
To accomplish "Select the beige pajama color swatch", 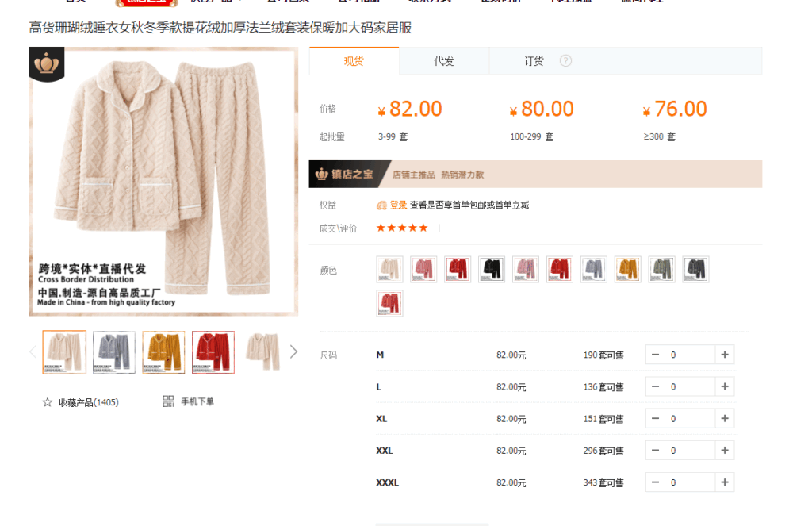I will coord(389,270).
